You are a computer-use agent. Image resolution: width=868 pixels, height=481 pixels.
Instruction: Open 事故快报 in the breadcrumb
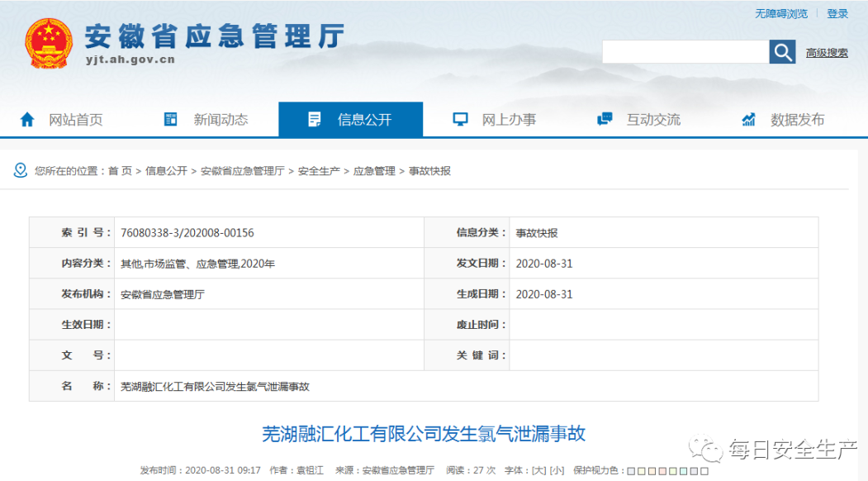(429, 171)
